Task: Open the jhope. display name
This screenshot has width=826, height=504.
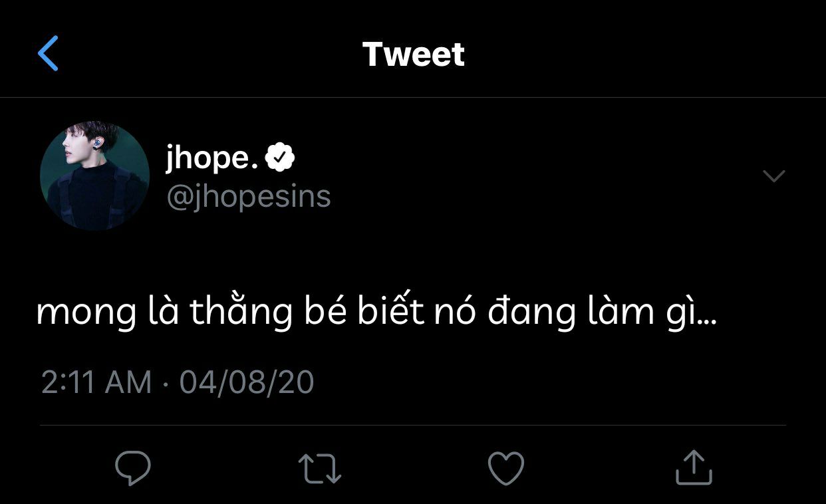Action: pos(211,158)
